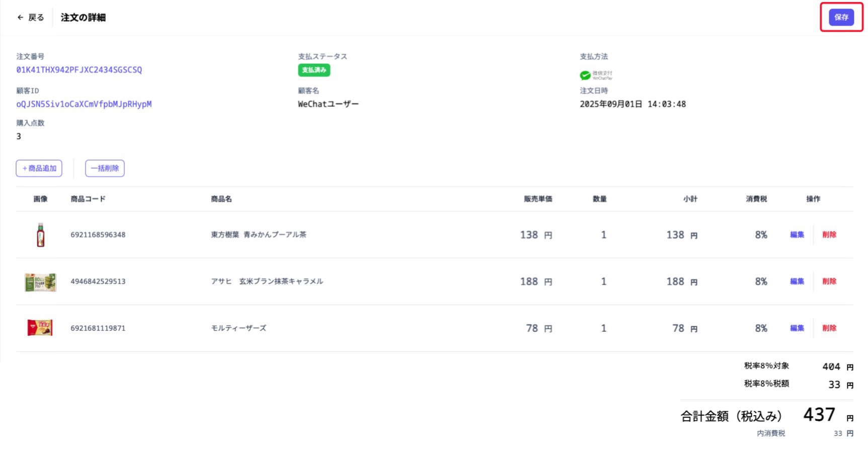
Task: Delete the アサヒ 玄米ブラン抹茶キャラメル row
Action: [829, 281]
